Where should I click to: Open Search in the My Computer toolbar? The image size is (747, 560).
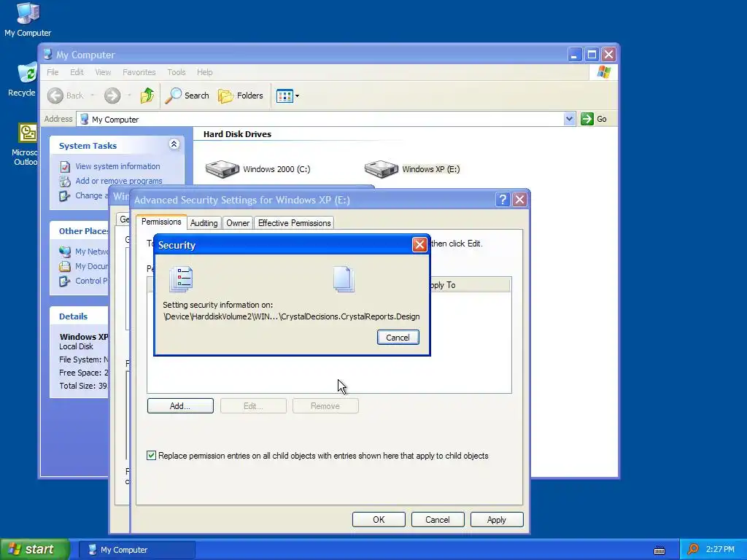187,96
